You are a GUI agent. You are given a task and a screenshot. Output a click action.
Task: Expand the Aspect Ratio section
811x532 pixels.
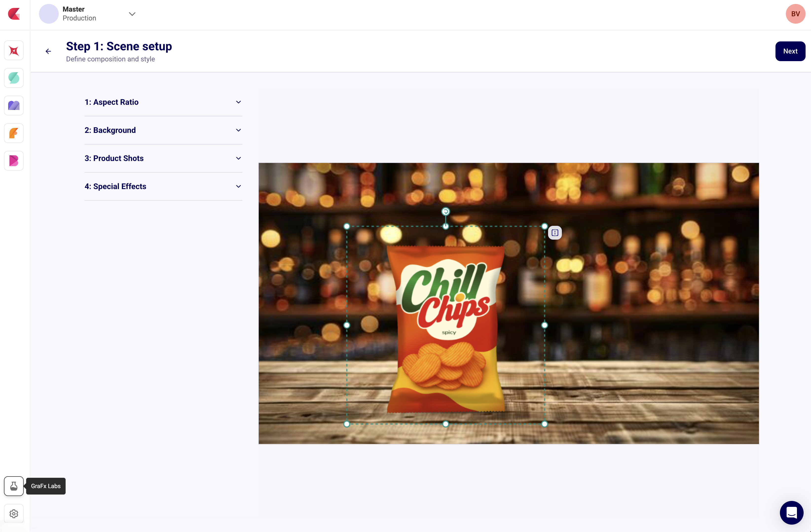[x=163, y=102]
